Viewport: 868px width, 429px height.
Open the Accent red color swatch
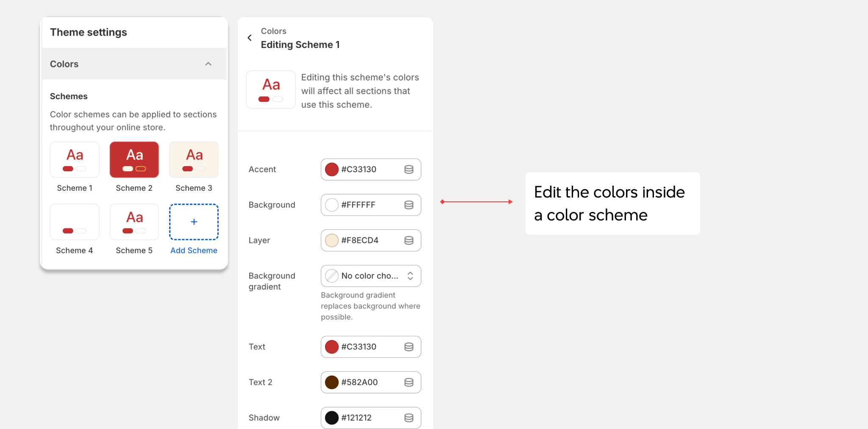[332, 170]
